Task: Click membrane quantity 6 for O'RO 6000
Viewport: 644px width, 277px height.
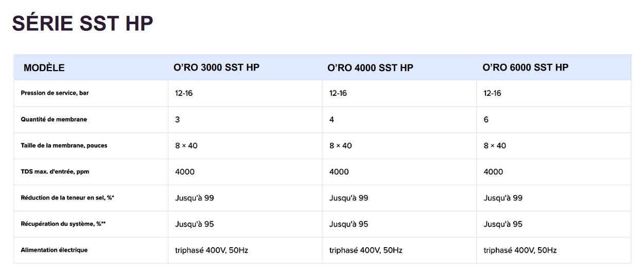Action: pos(486,119)
